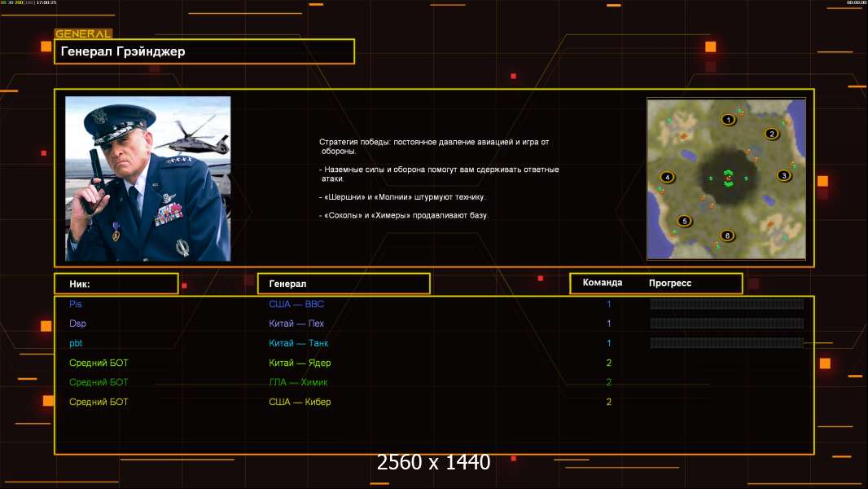Screen dimensions: 868x489
Task: Click start position 6 marker on map
Action: tap(727, 236)
